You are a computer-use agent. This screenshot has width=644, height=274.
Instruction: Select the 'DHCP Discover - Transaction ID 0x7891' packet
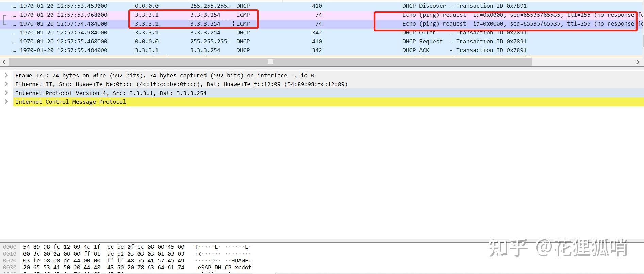coord(321,6)
